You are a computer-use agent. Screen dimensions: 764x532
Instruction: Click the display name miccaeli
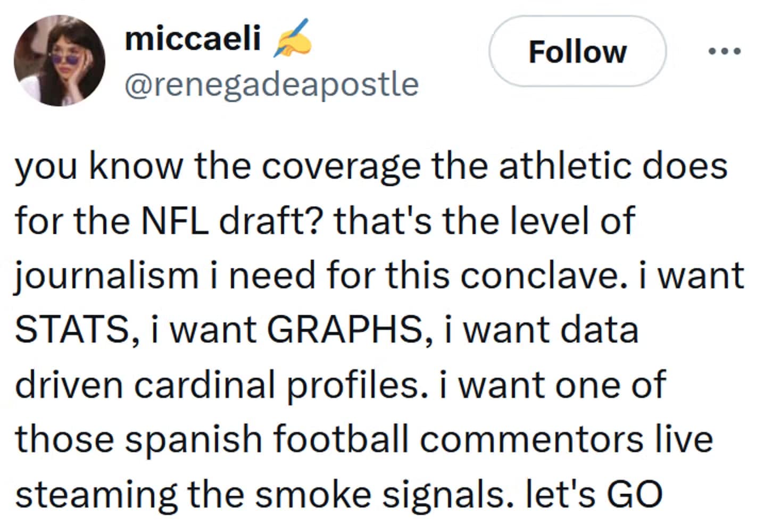(x=192, y=36)
